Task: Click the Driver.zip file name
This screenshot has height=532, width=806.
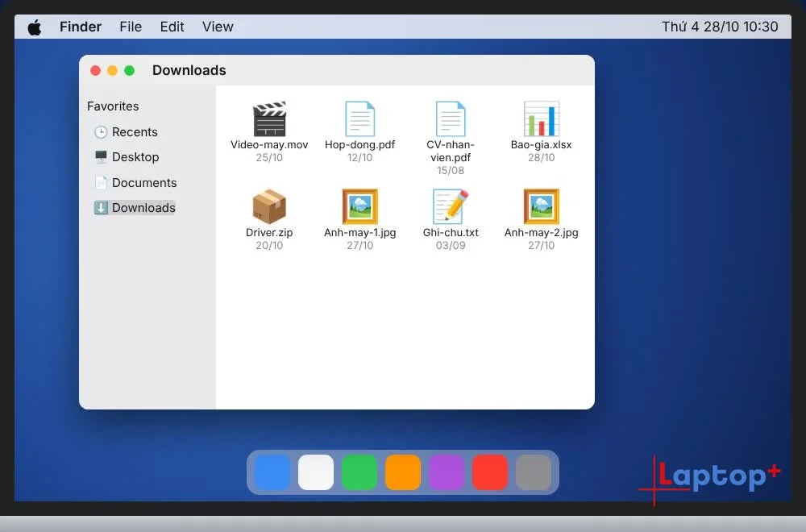Action: click(269, 232)
